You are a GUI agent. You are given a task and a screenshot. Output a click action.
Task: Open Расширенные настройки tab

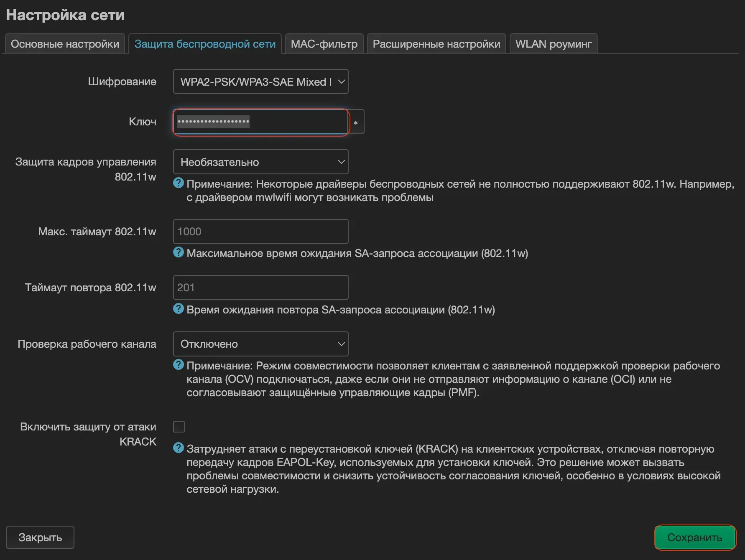[436, 44]
